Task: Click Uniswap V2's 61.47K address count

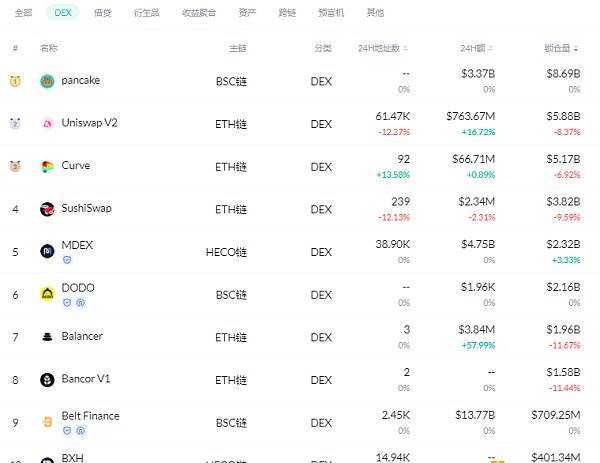Action: click(x=393, y=116)
